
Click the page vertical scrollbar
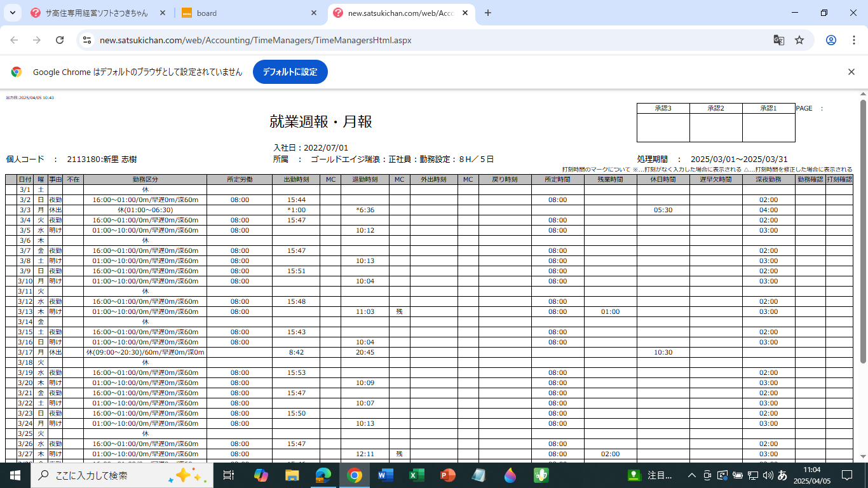click(863, 229)
